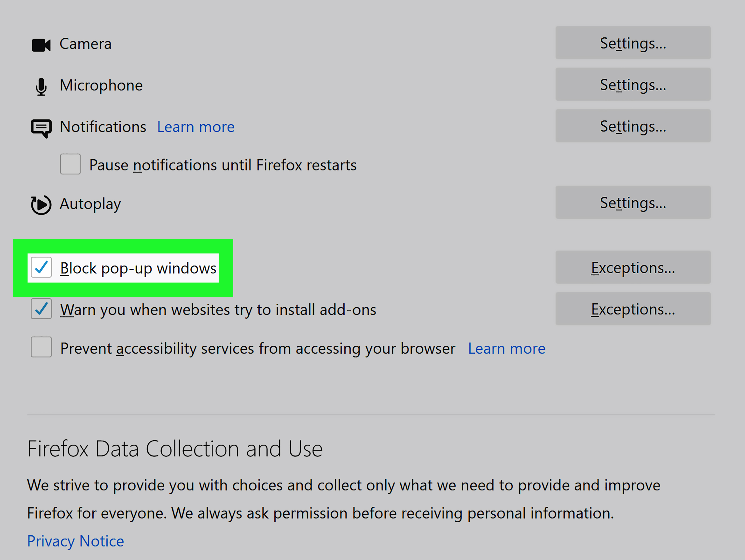Open Learn more about accessibility services

point(506,348)
